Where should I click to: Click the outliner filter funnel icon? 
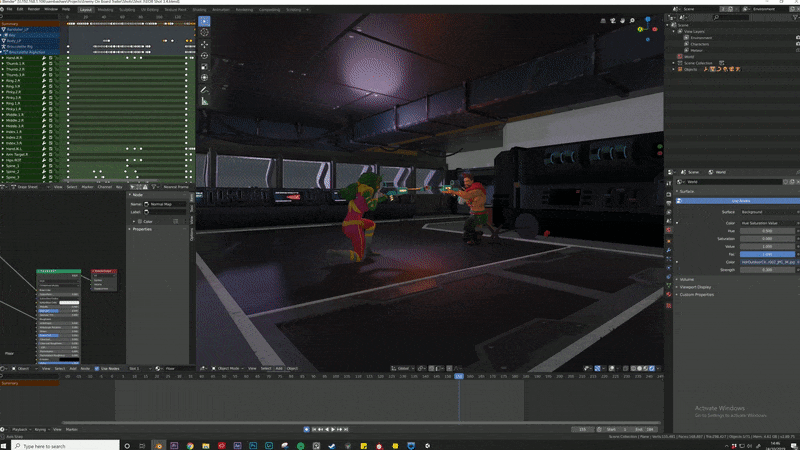point(795,17)
